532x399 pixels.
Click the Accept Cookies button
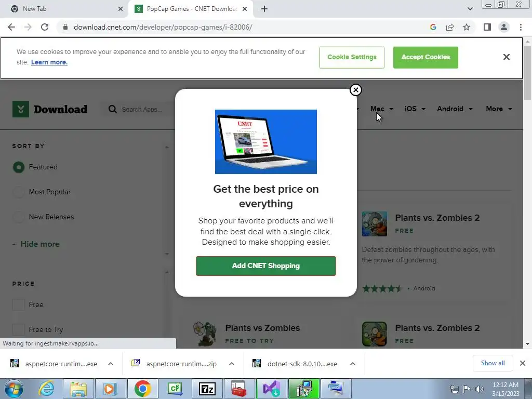[425, 57]
